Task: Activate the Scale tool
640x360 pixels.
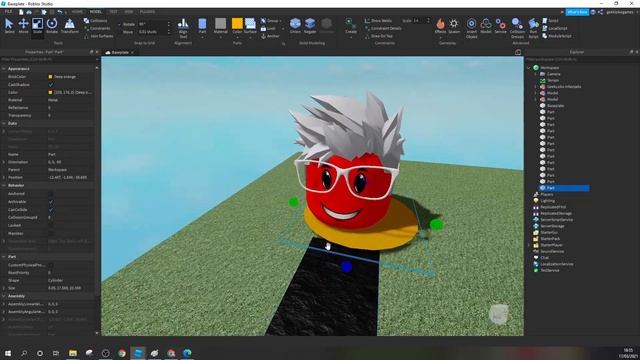Action: pos(37,26)
